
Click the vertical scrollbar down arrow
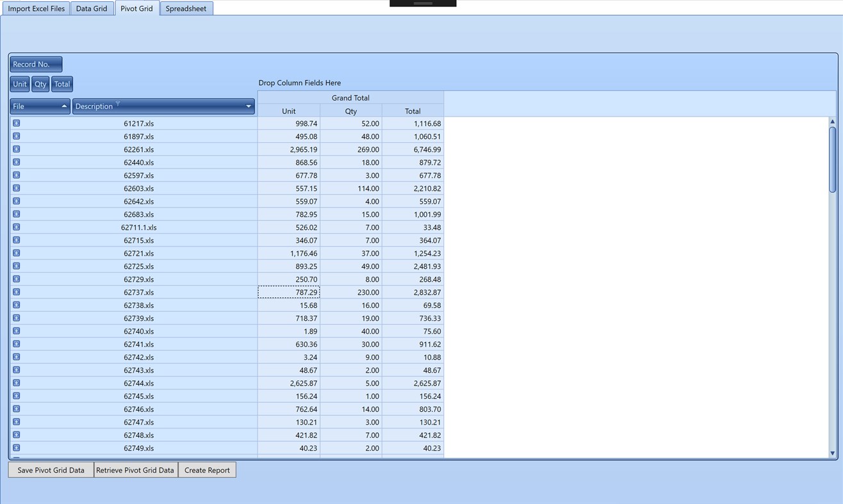click(x=833, y=452)
